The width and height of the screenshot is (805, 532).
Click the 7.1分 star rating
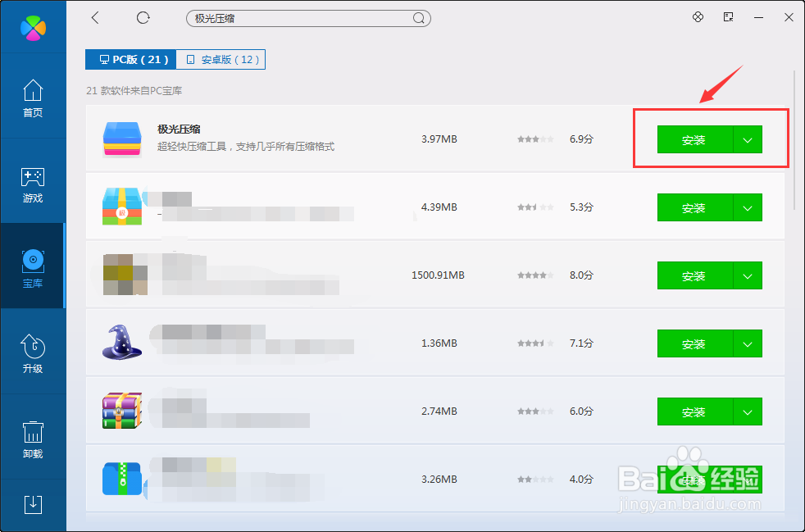coord(535,343)
